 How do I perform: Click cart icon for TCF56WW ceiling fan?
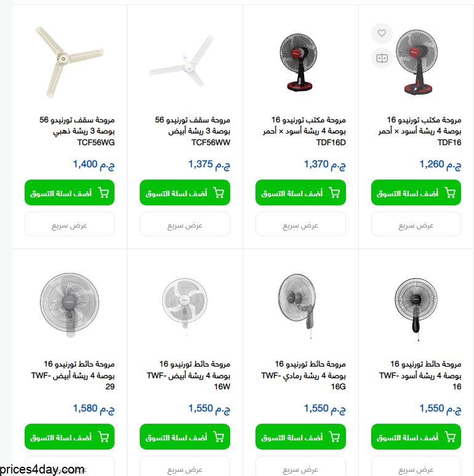pos(219,192)
